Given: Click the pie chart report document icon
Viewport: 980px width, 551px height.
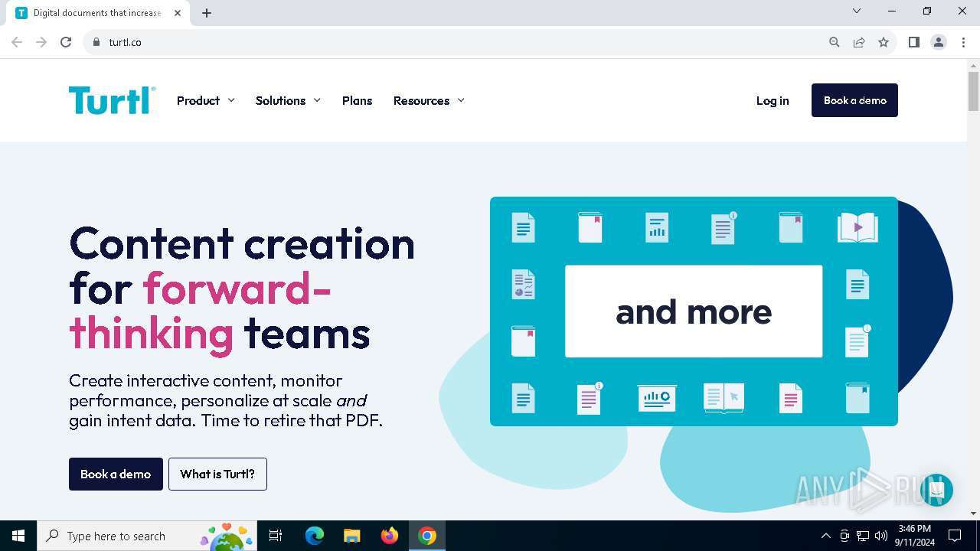Looking at the screenshot, I should (523, 284).
